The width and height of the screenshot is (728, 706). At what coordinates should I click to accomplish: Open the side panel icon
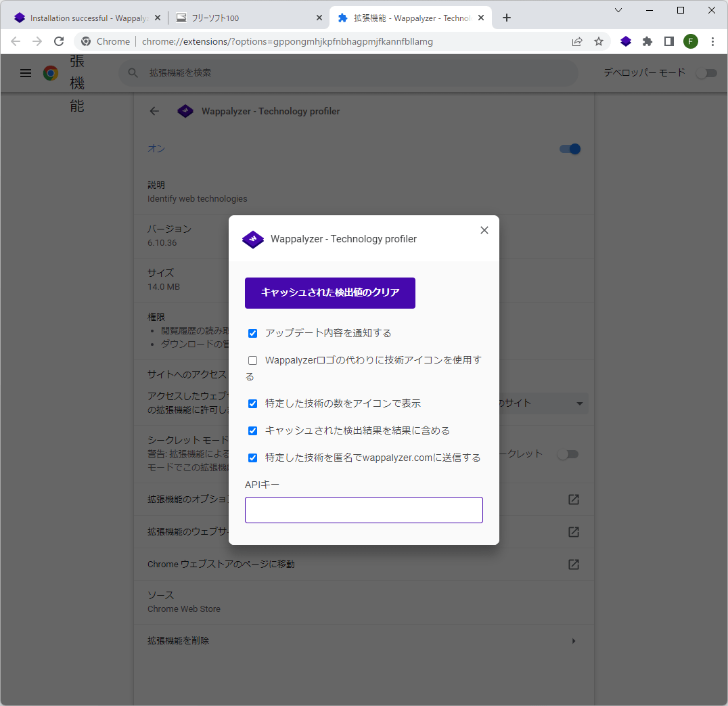click(x=669, y=41)
